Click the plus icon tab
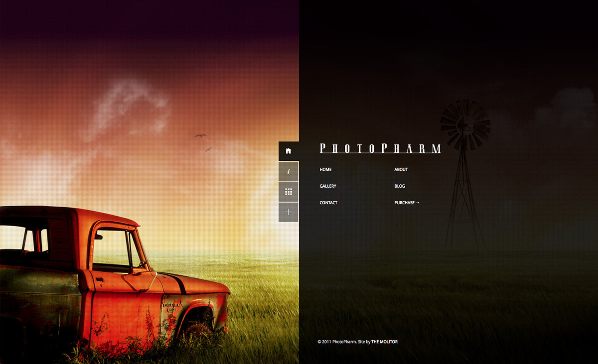This screenshot has height=364, width=598. pos(289,212)
